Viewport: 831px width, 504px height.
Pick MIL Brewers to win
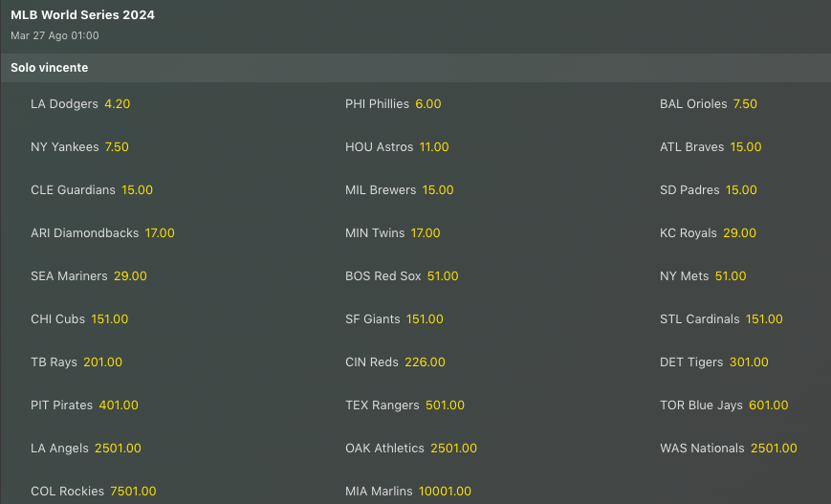pos(399,190)
